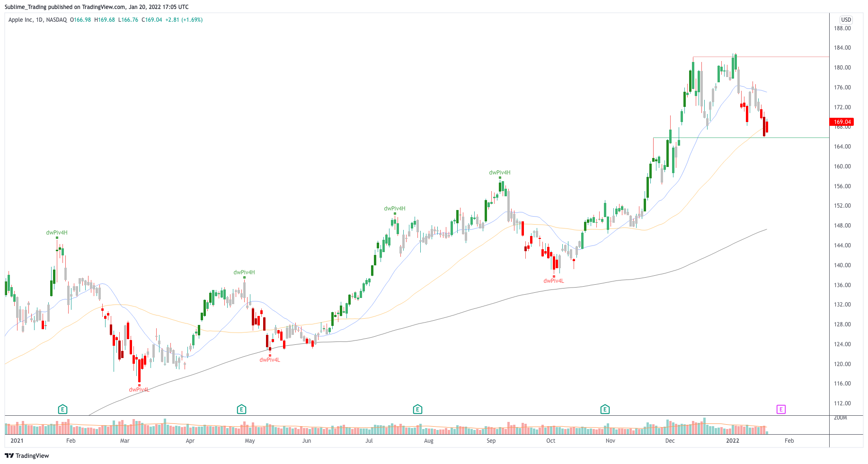Click the Apr label on time axis
868x464 pixels.
pos(190,441)
